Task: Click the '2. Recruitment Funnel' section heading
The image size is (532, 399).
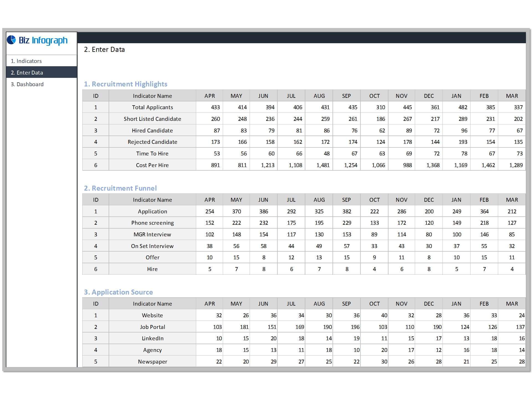Action: pos(120,188)
